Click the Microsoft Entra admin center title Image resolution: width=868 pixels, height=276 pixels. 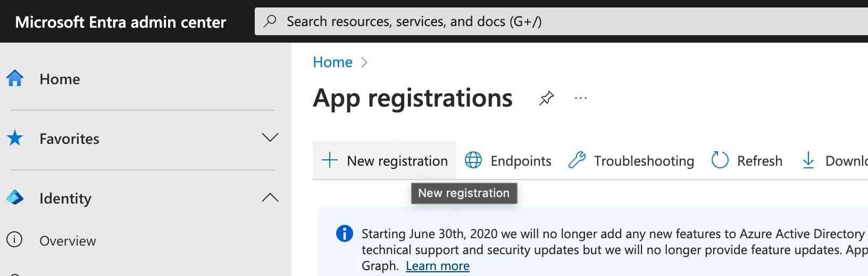tap(121, 22)
